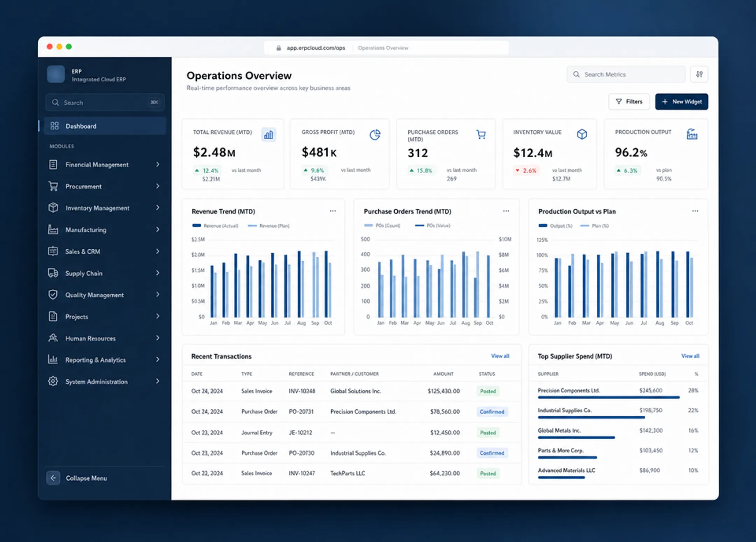Click the Confirmed status for PO-20731
Viewport: 756px width, 542px height.
[492, 412]
